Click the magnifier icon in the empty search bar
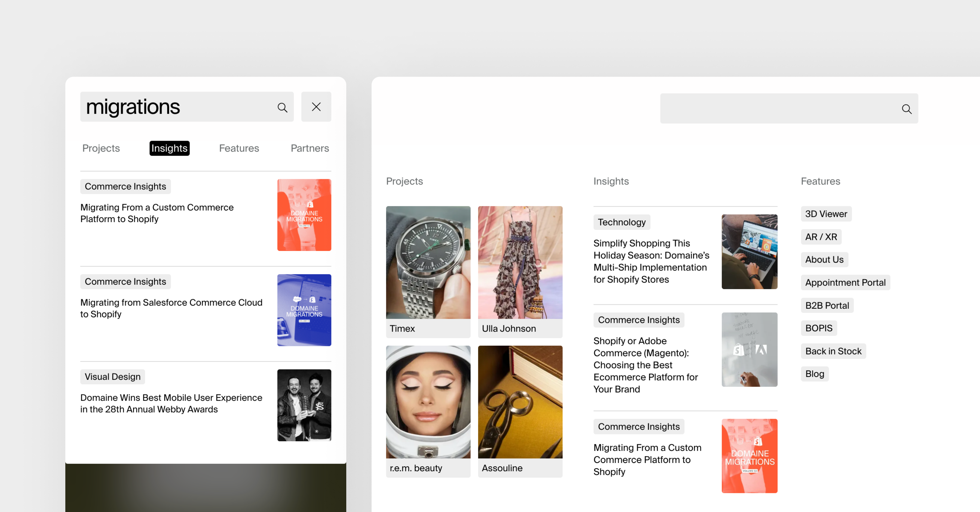 906,109
